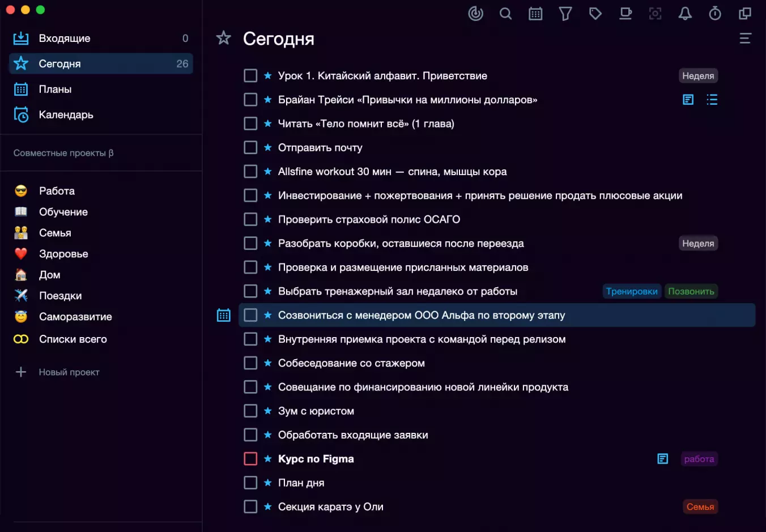Viewport: 766px width, 532px height.
Task: Click the infinity icon of Списки всего
Action: coord(21,339)
